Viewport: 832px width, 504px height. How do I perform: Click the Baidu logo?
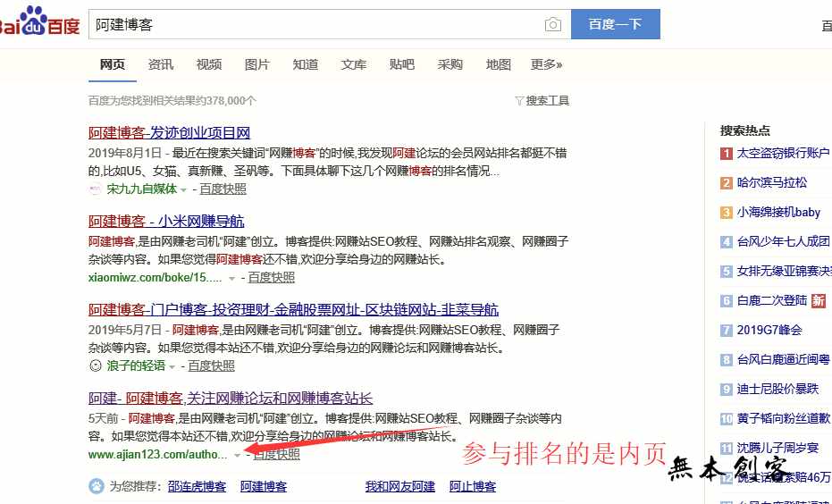39,22
